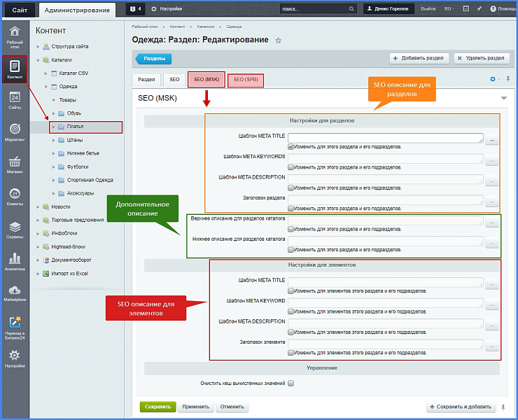This screenshot has width=518, height=420.
Task: Open the Клиенты sidebar icon
Action: [15, 197]
